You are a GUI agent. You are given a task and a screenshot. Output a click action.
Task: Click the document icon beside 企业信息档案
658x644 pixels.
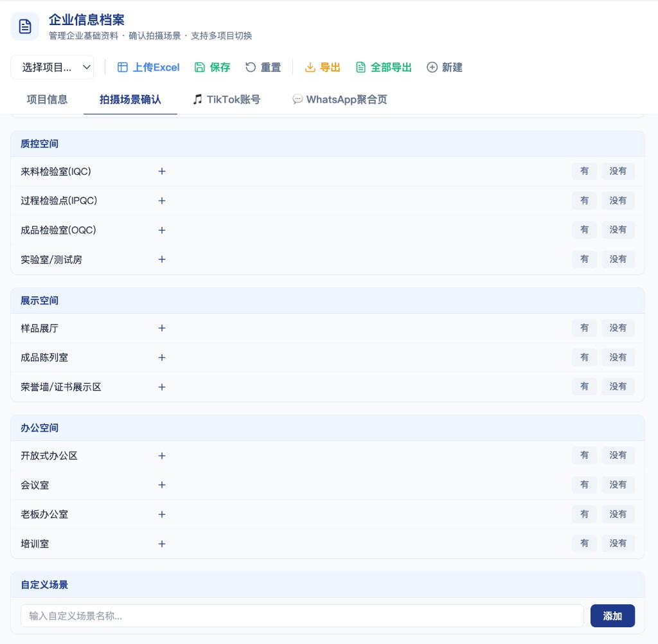25,26
